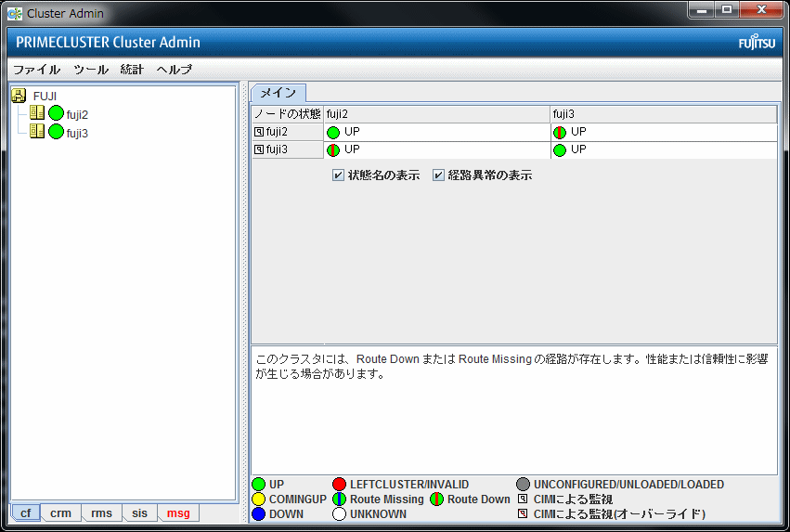
Task: Open the ファイル menu
Action: (x=37, y=70)
